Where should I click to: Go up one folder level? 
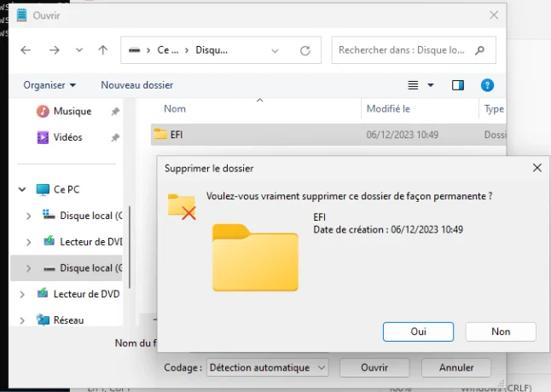point(103,50)
